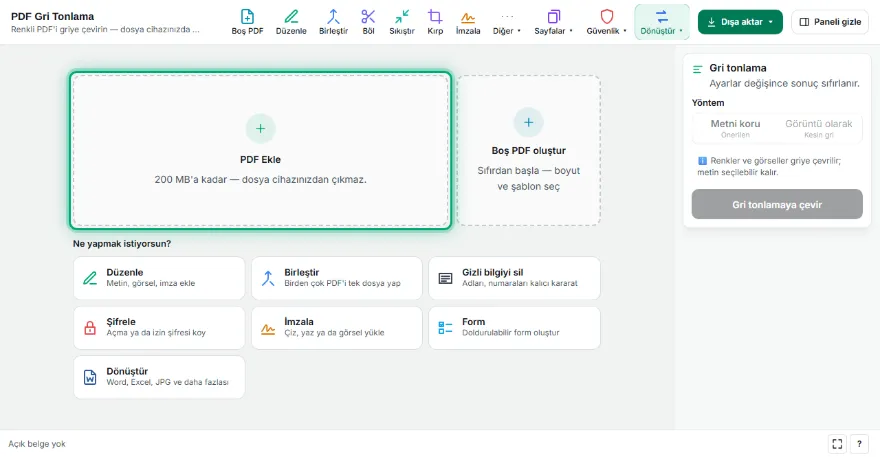Expand the Dönüştür dropdown in toolbar
This screenshot has height=457, width=880.
click(662, 22)
